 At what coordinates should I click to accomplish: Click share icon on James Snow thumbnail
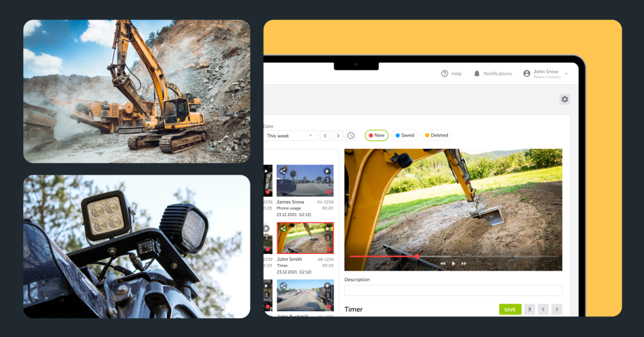pos(283,171)
